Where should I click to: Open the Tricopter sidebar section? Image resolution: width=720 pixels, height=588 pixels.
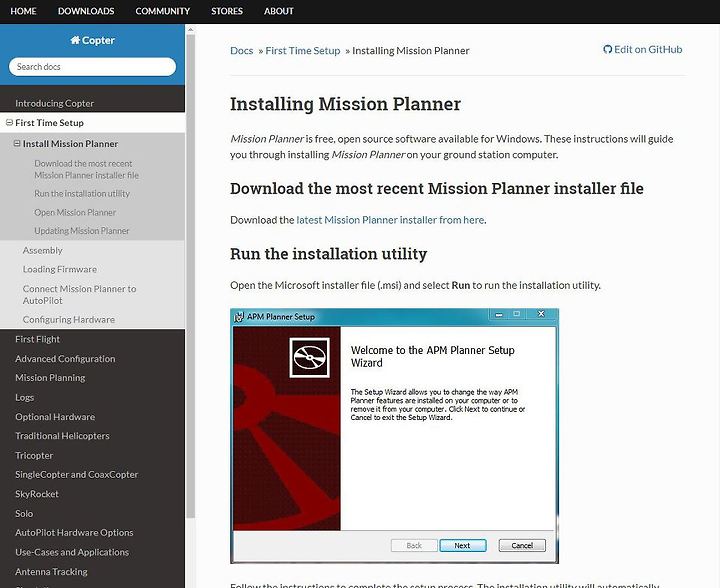34,455
